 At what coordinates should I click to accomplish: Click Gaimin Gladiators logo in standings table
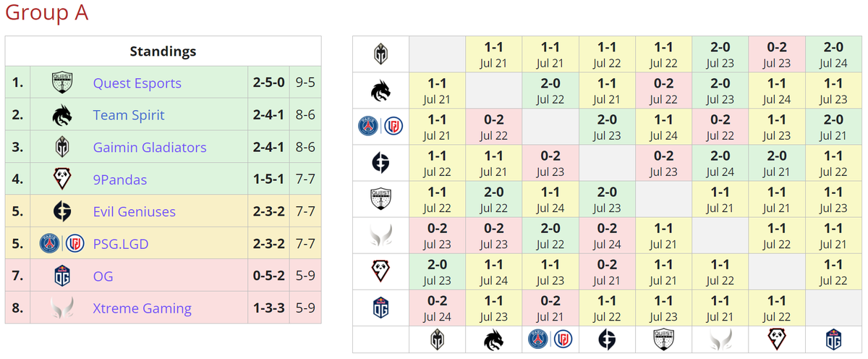coord(62,147)
